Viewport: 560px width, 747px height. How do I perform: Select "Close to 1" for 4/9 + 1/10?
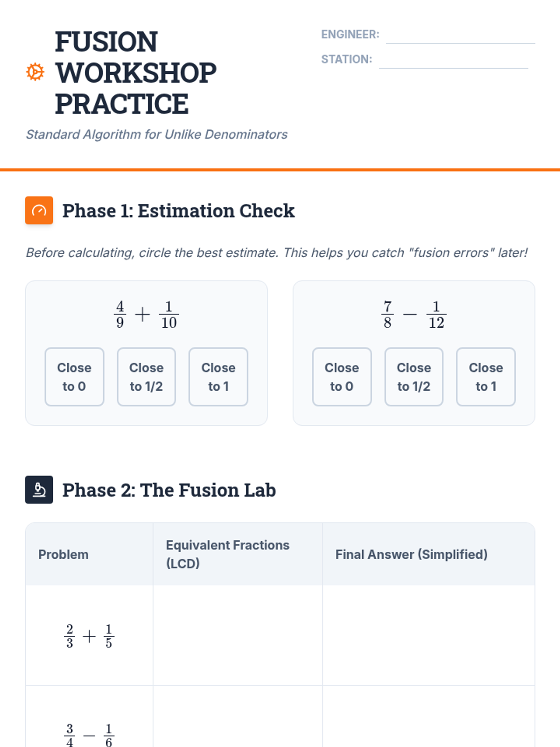click(x=218, y=377)
